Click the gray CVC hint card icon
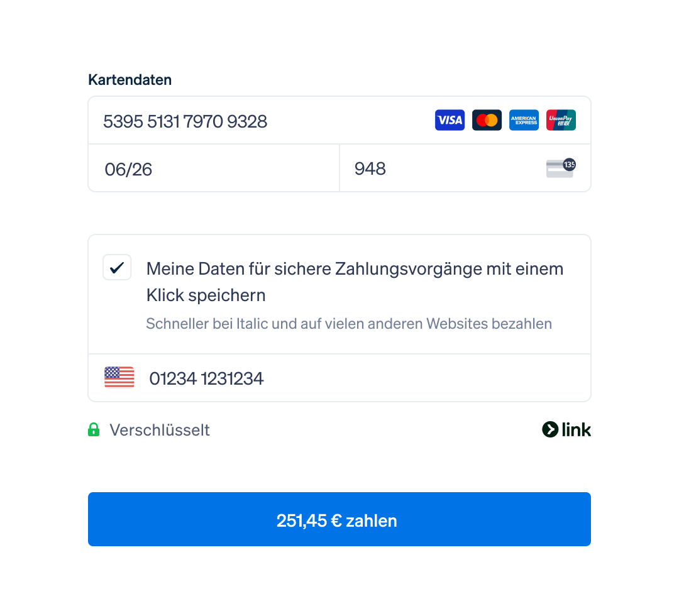This screenshot has height=616, width=679. 560,169
